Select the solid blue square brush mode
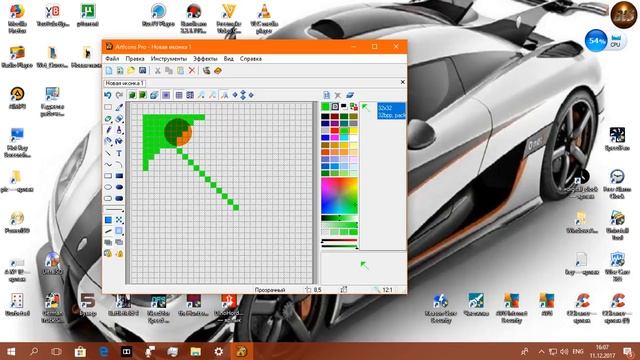 pos(108,220)
